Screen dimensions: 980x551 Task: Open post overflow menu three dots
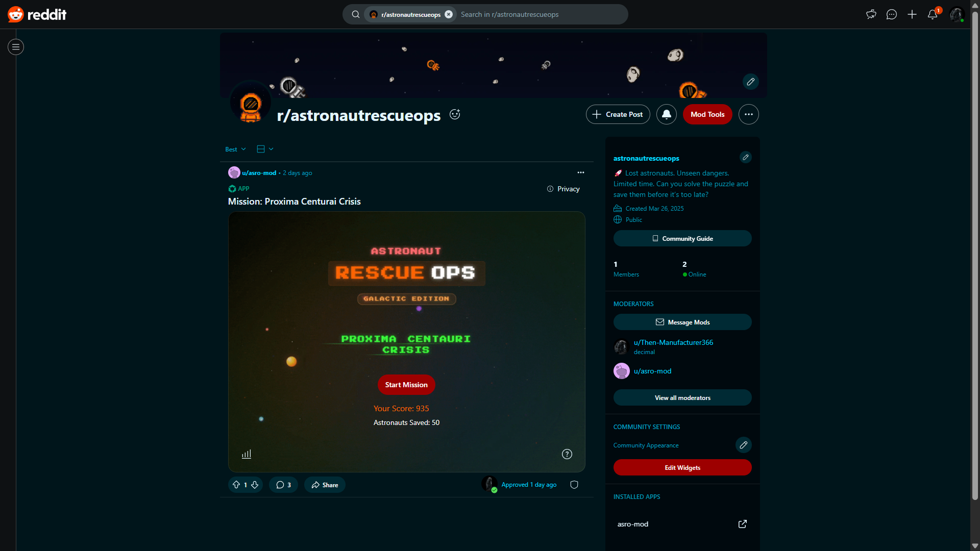tap(580, 172)
